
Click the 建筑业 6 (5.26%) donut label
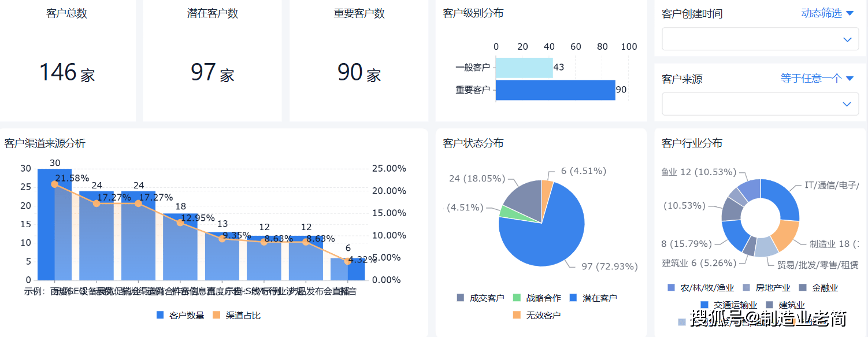(699, 263)
